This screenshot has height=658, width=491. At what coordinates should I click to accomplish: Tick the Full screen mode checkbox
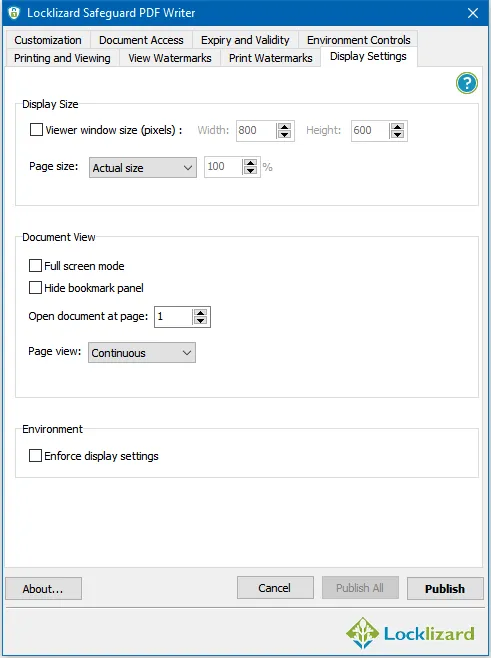(35, 266)
